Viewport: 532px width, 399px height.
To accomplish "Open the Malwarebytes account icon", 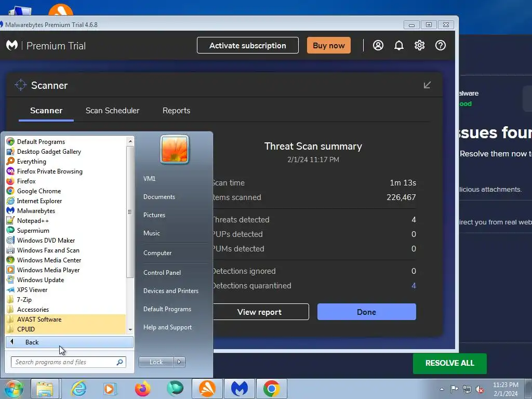I will click(378, 46).
